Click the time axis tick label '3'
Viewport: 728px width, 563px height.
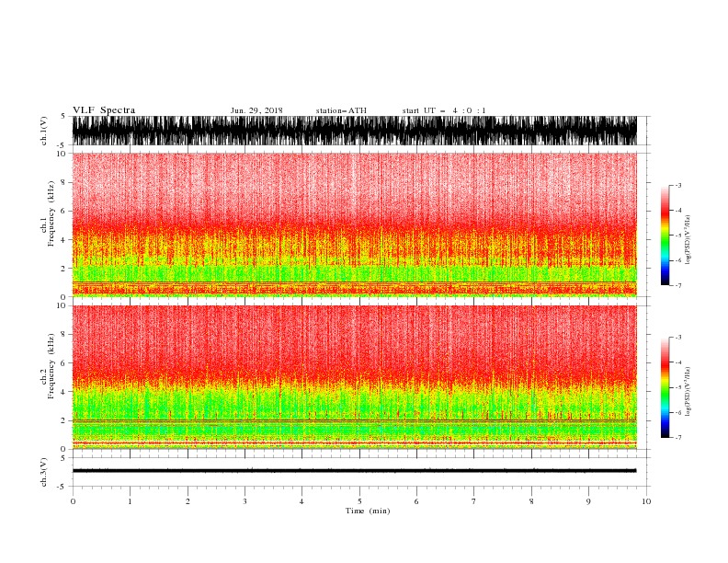245,501
